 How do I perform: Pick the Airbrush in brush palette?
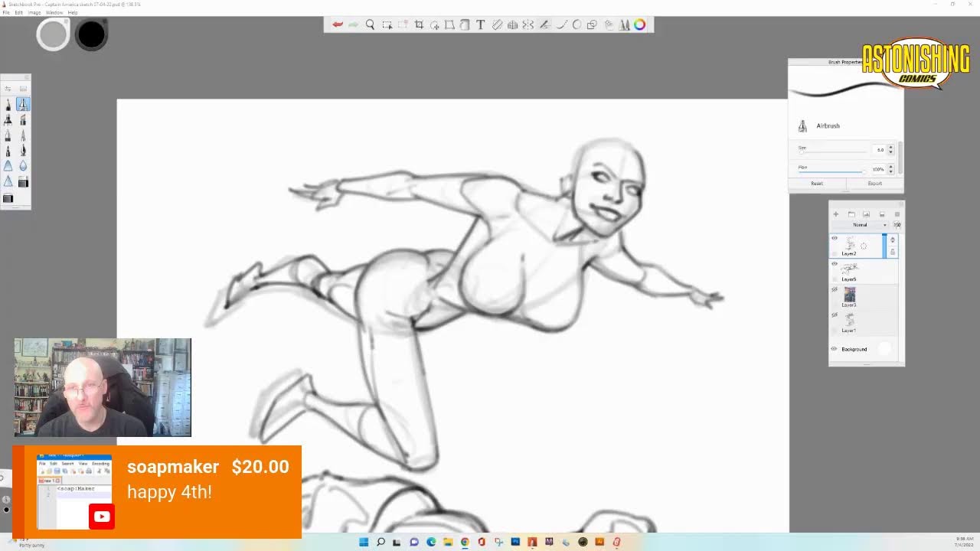coord(23,104)
